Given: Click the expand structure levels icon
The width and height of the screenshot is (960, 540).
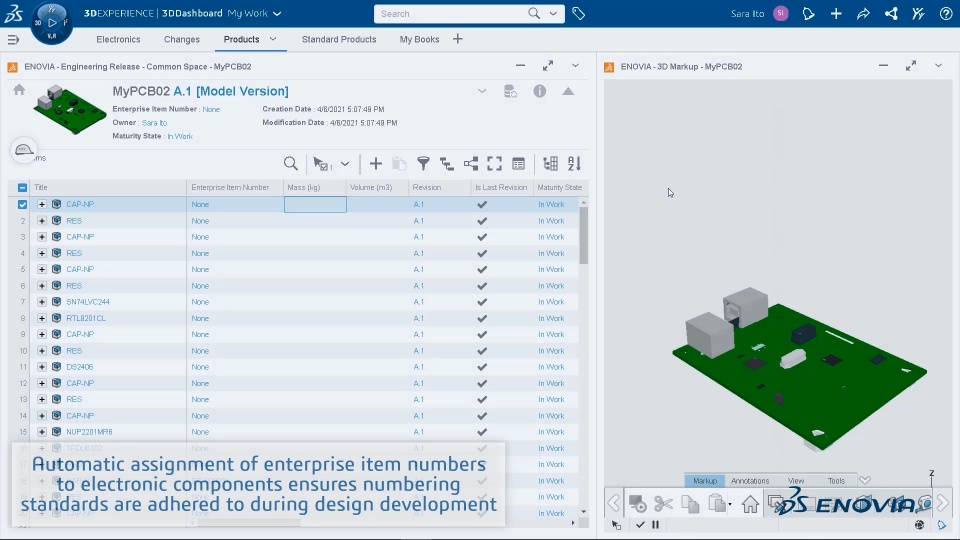Looking at the screenshot, I should click(447, 163).
